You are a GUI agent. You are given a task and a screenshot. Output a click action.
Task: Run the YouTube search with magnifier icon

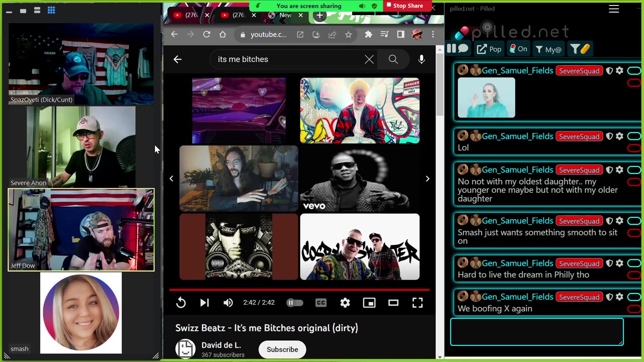click(x=393, y=59)
